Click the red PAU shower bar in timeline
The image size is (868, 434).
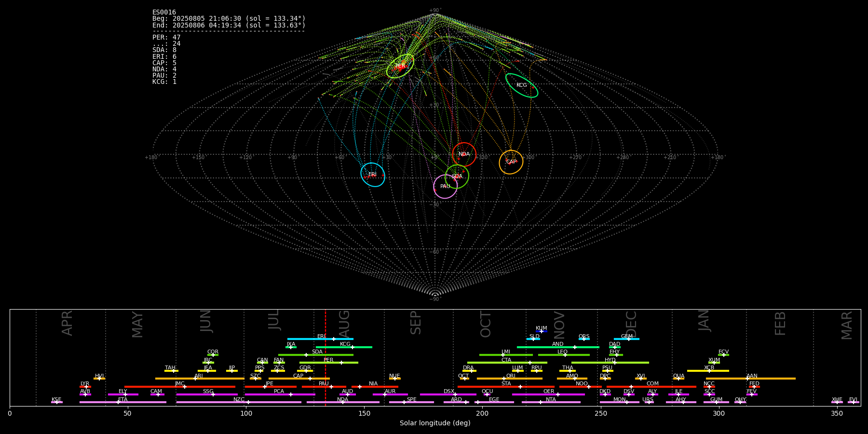(x=324, y=387)
